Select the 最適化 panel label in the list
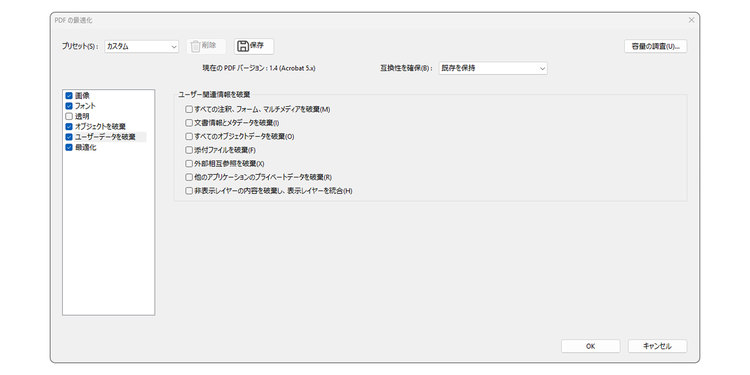750x375 pixels. click(86, 147)
